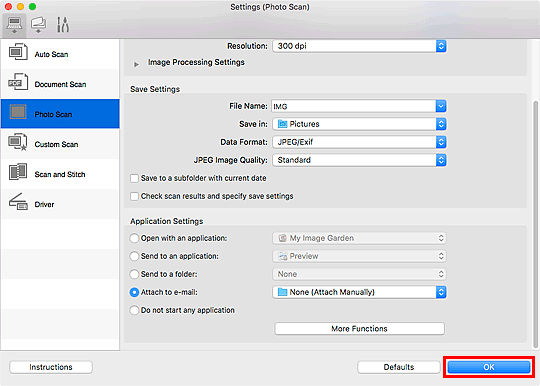Click the My Image Garden dropdown
The height and width of the screenshot is (386, 540).
(x=359, y=238)
